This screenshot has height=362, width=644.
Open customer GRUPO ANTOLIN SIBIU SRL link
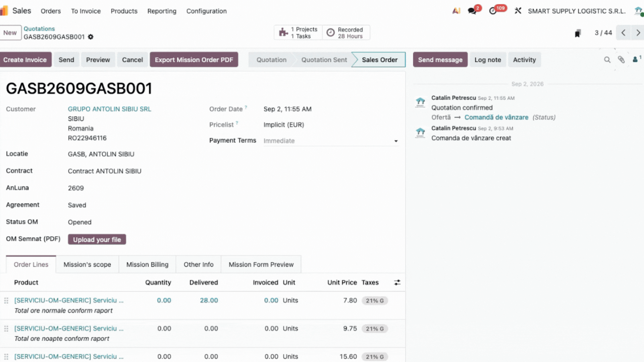[109, 109]
